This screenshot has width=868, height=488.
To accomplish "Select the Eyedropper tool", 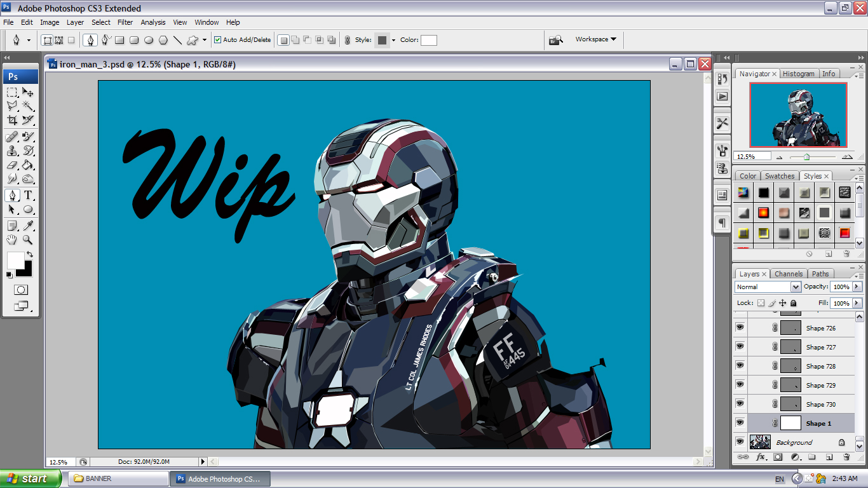I will click(28, 226).
